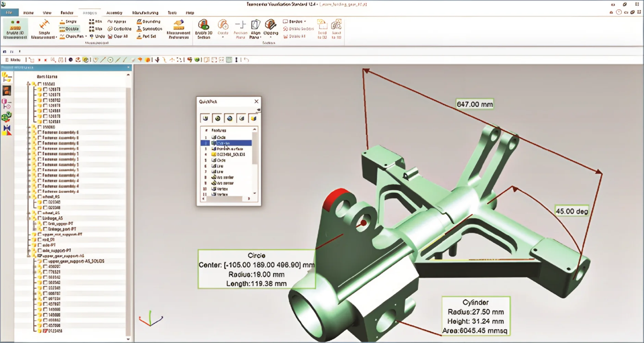Collapse the topmost root node in tree
Viewport: 644px width, 343px height.
coord(28,84)
